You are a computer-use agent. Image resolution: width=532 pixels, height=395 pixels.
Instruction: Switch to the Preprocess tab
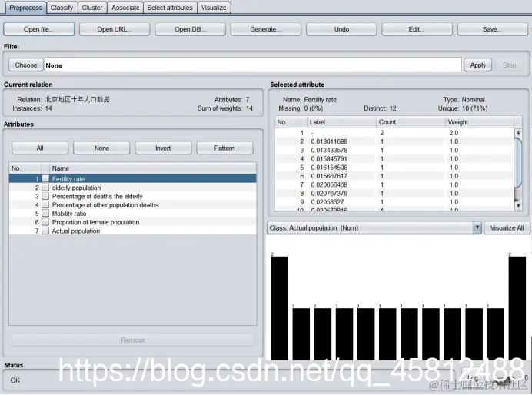[26, 8]
